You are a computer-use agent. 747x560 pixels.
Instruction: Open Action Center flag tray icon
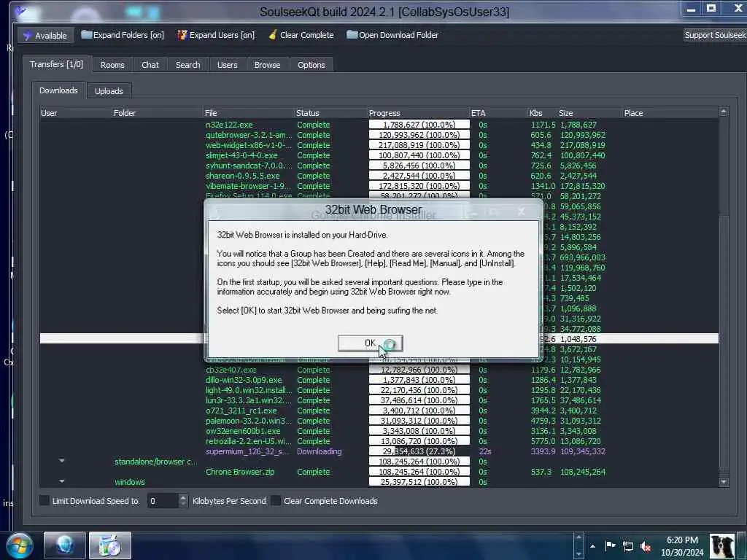(611, 546)
